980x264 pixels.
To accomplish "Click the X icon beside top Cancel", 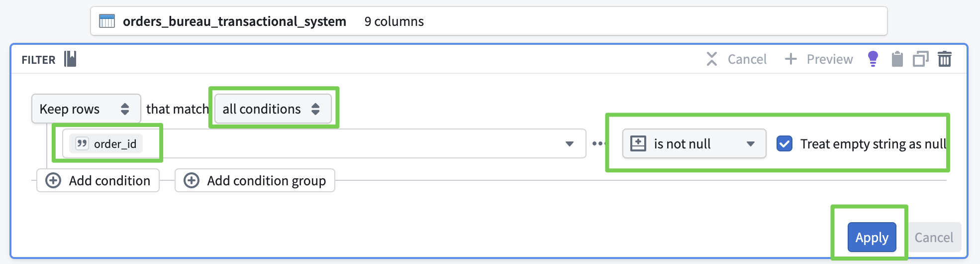I will [712, 59].
